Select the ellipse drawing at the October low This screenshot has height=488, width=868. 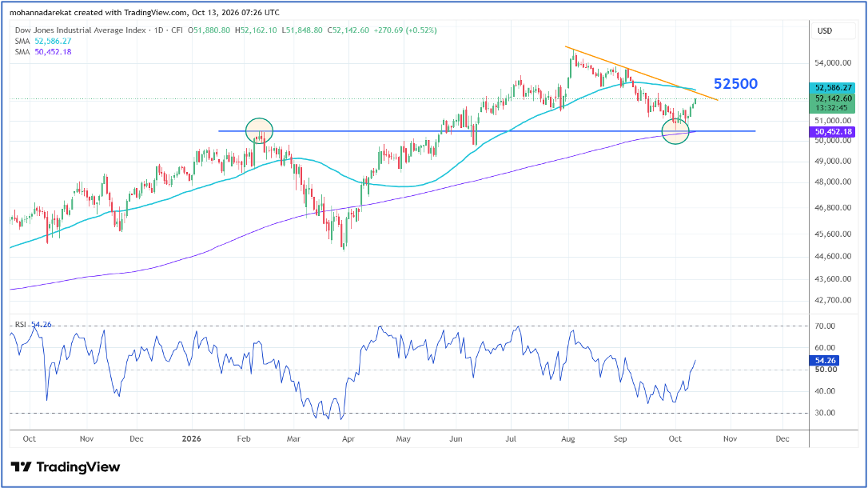[675, 131]
